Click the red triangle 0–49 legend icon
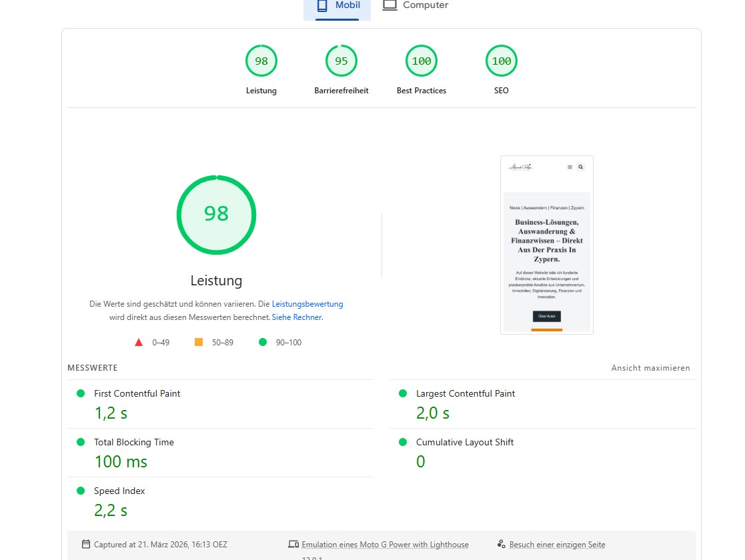This screenshot has width=745, height=560. click(139, 343)
